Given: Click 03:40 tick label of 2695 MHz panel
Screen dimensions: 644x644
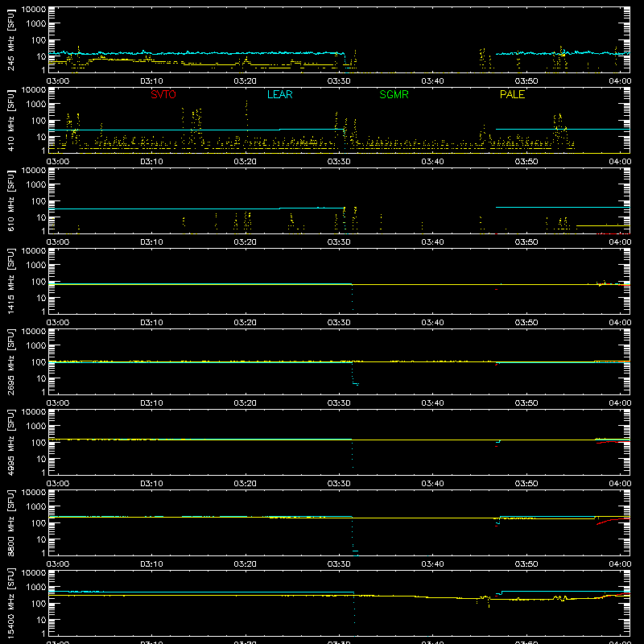Looking at the screenshot, I should coord(432,403).
